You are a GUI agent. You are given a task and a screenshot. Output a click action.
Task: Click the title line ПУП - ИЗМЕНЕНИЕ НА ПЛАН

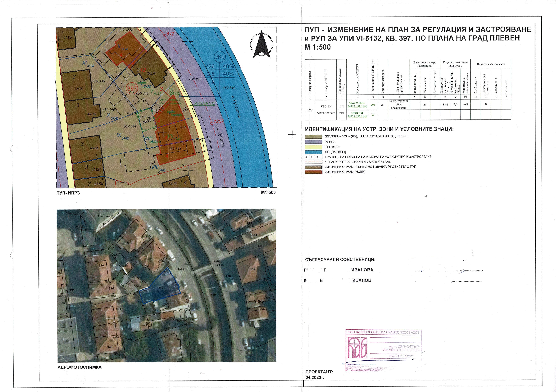(418, 29)
